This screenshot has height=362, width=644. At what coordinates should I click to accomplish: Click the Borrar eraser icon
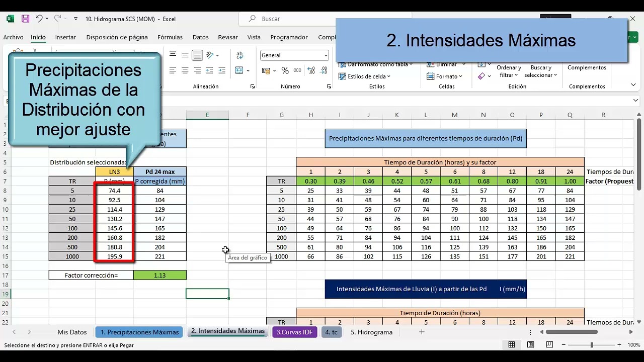481,76
